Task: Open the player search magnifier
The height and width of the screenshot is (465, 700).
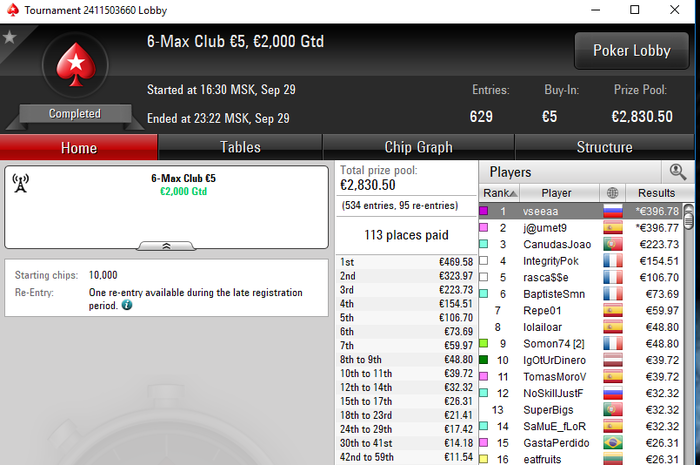Action: tap(678, 171)
